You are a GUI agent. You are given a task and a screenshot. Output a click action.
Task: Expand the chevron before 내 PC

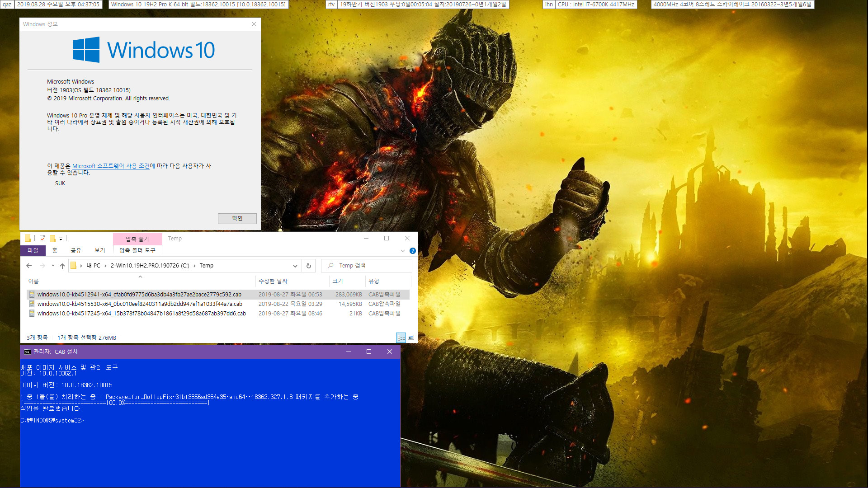click(81, 266)
